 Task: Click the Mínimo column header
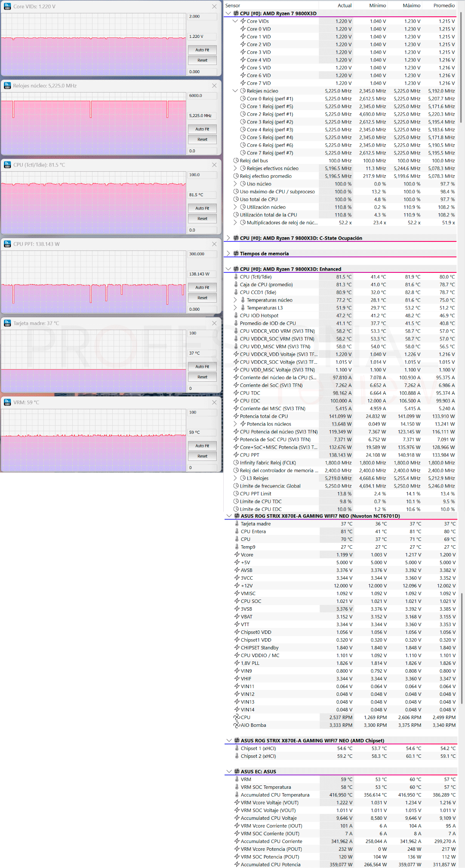tap(377, 6)
